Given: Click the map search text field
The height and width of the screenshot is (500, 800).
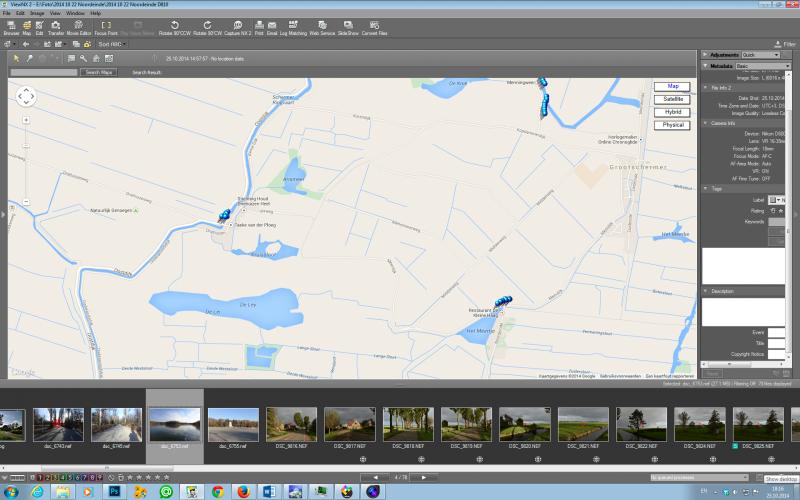Looking at the screenshot, I should point(44,72).
